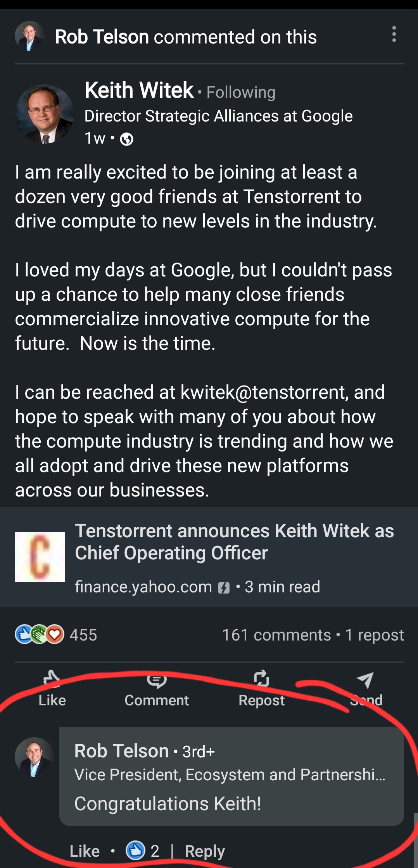Click Rob Telson's name in the comment
The image size is (418, 868).
pyautogui.click(x=121, y=751)
